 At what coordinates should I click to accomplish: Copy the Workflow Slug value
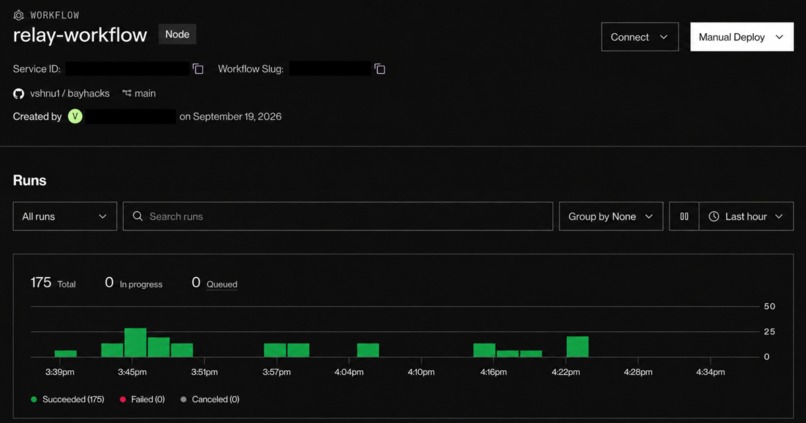point(380,69)
